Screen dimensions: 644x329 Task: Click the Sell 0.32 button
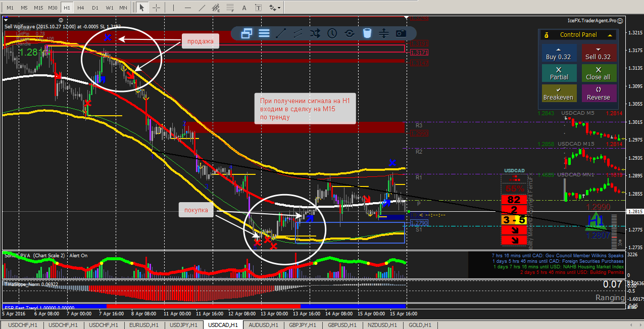(598, 53)
